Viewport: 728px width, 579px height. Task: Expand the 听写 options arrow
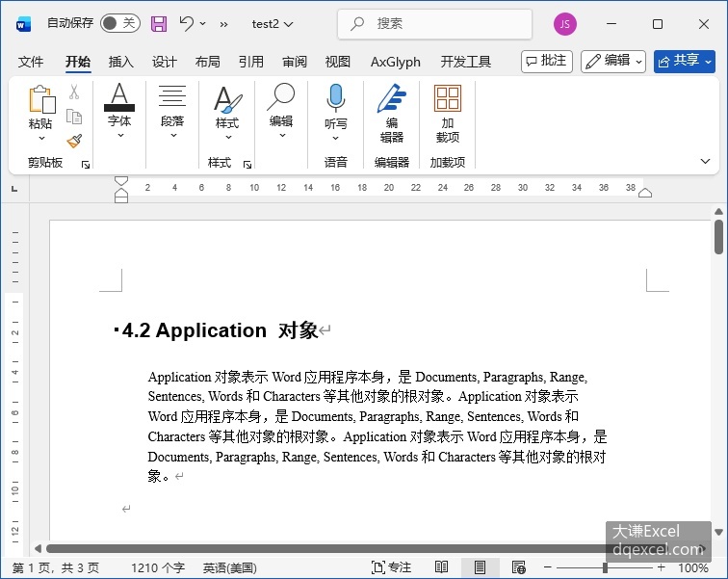[x=336, y=138]
